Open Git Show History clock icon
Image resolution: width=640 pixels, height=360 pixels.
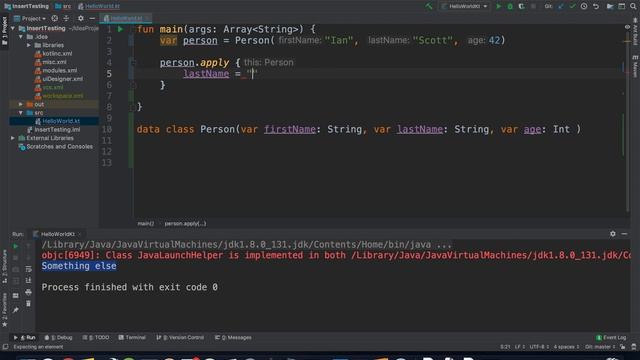point(584,6)
